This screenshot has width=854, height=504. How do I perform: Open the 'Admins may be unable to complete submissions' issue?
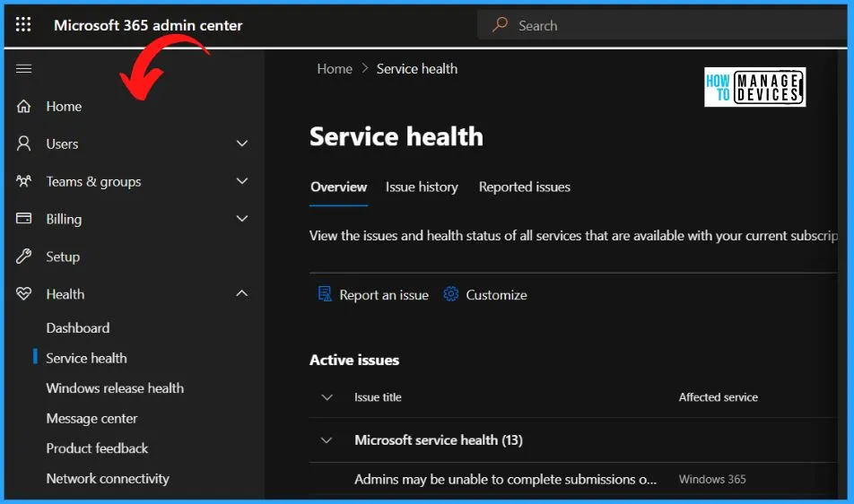[x=505, y=480]
